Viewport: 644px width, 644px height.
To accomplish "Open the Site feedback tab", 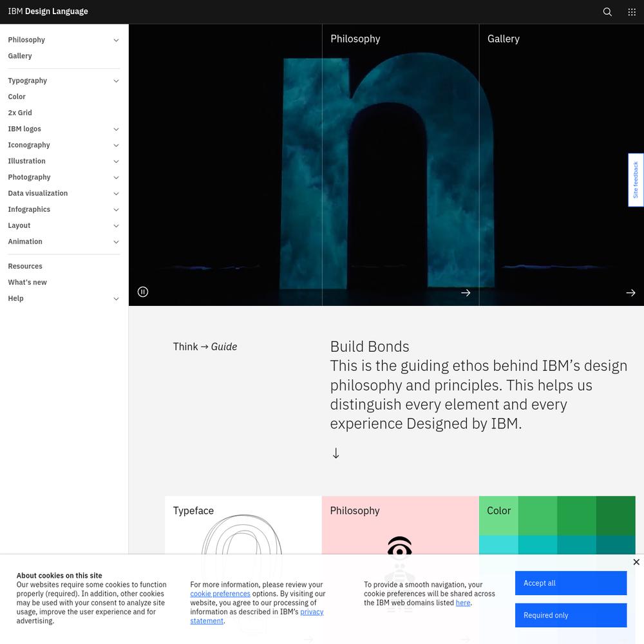I will [x=636, y=180].
